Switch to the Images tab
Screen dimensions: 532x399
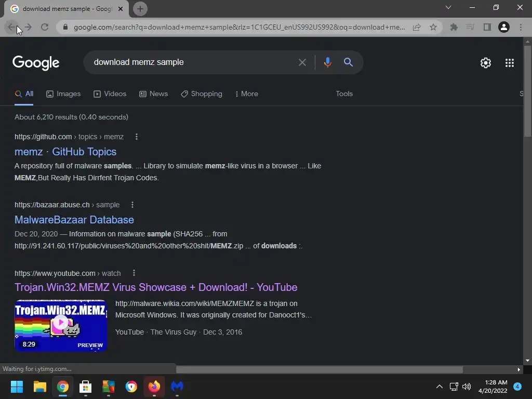[63, 94]
